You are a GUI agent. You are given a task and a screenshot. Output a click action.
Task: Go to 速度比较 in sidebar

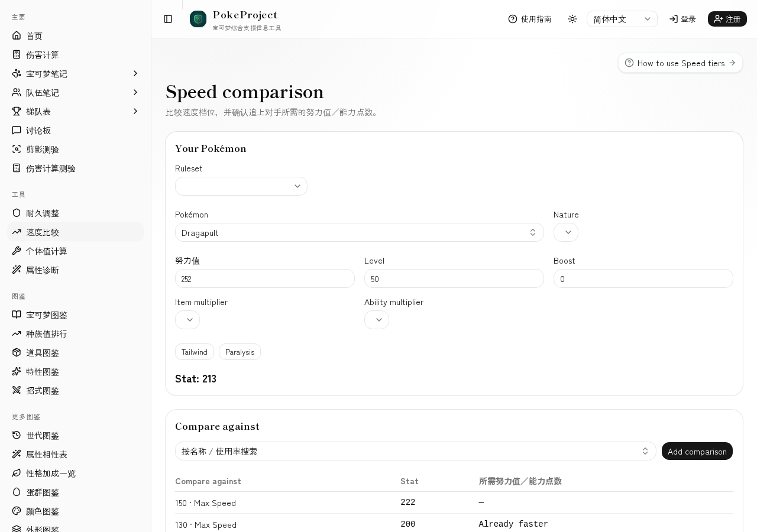[76, 232]
